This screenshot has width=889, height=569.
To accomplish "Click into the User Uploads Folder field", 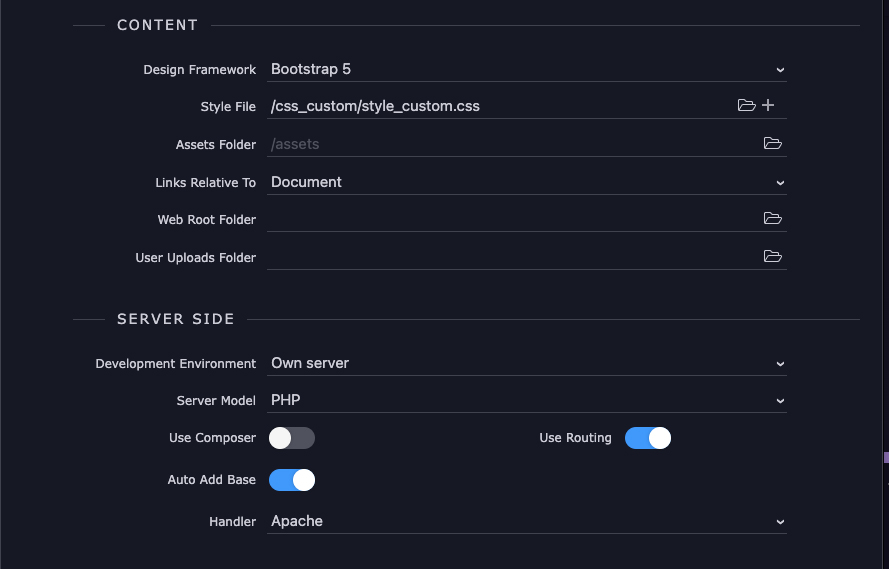I will [514, 257].
